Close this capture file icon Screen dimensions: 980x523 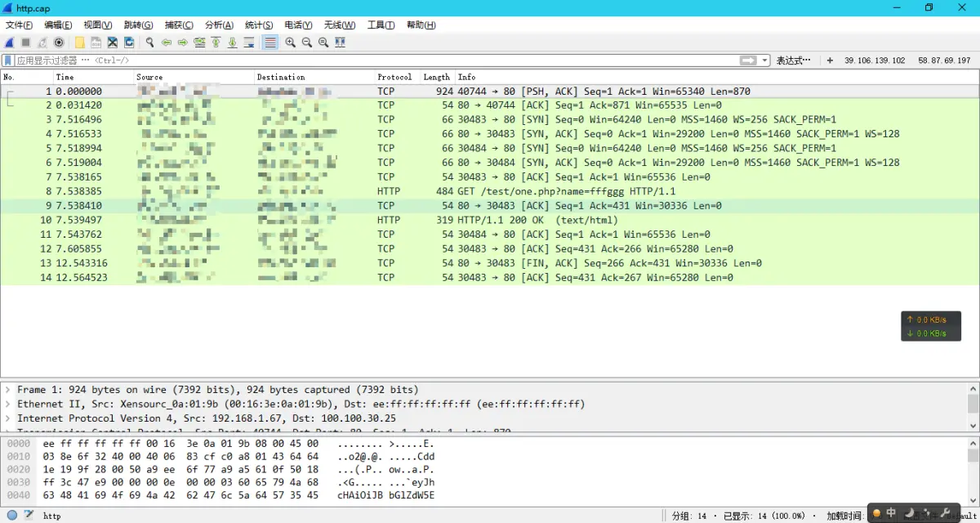pyautogui.click(x=113, y=42)
